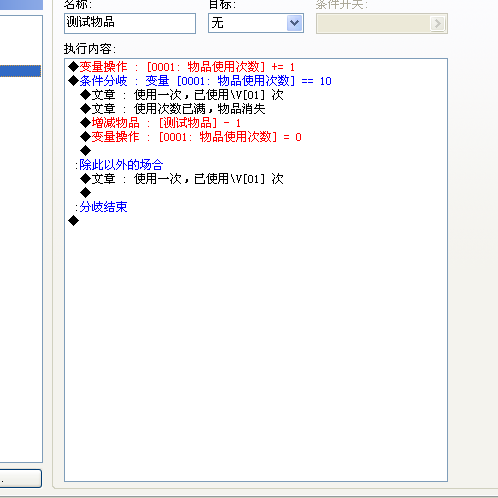The width and height of the screenshot is (498, 498).
Task: Select the empty diamond line above 除此以外的场合
Action: (x=85, y=151)
